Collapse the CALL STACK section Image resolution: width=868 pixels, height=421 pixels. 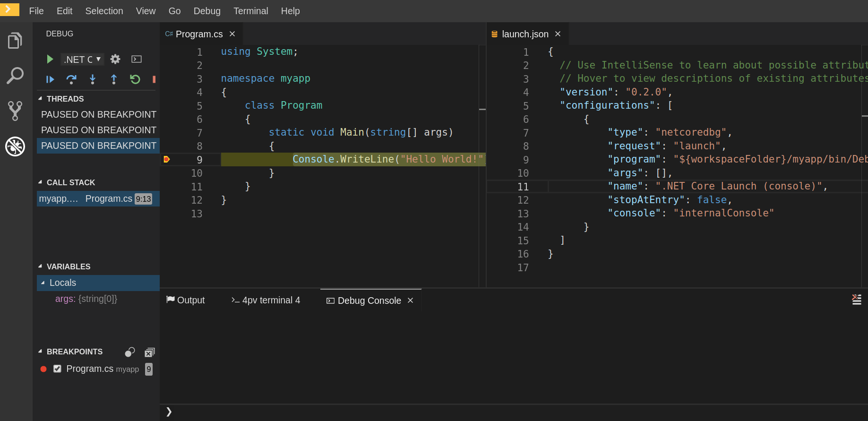click(40, 182)
